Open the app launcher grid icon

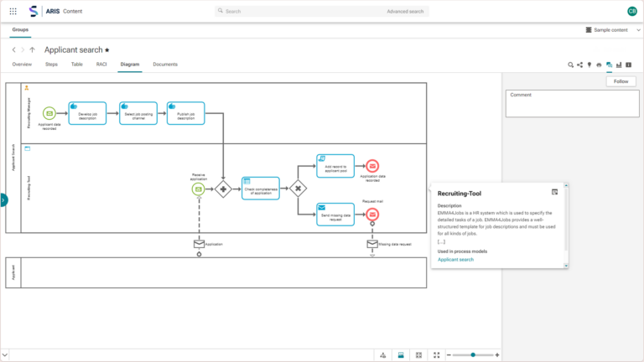tap(13, 11)
